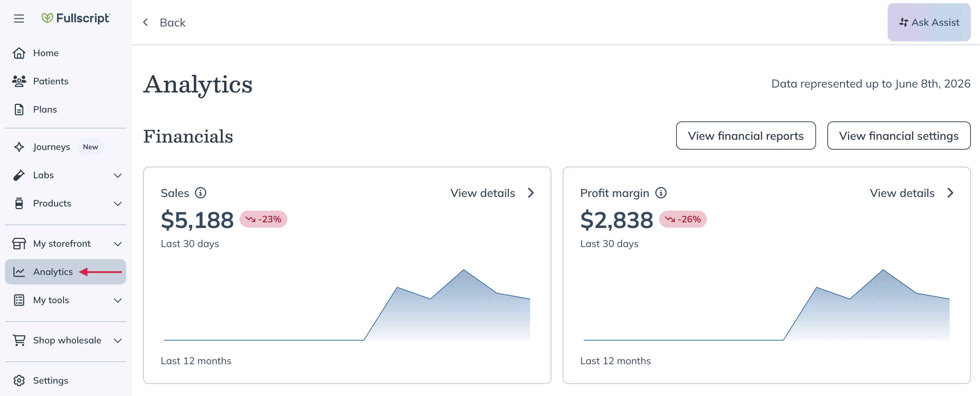The image size is (980, 396).
Task: Click View financial reports button
Action: pyautogui.click(x=746, y=136)
